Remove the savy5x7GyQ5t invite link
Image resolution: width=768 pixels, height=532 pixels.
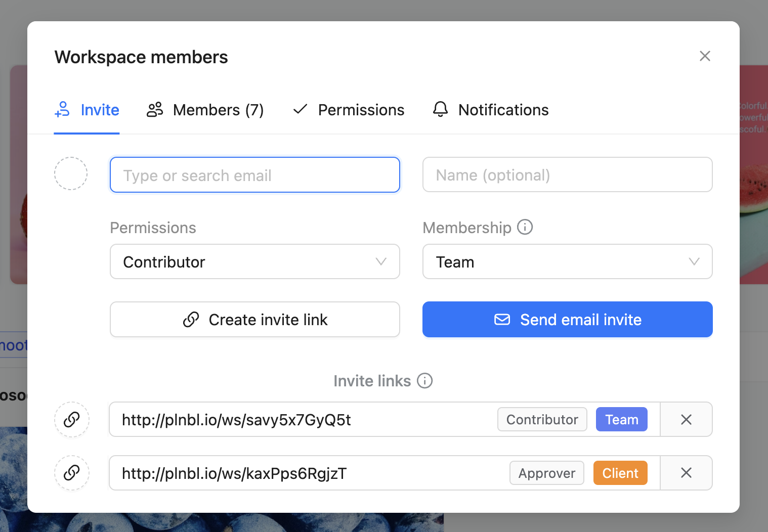click(686, 420)
